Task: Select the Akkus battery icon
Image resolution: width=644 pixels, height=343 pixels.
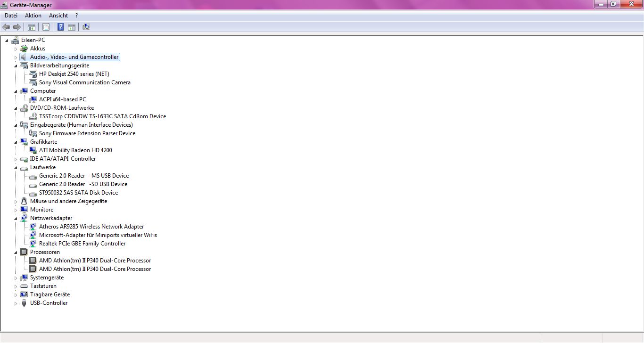Action: click(x=24, y=49)
